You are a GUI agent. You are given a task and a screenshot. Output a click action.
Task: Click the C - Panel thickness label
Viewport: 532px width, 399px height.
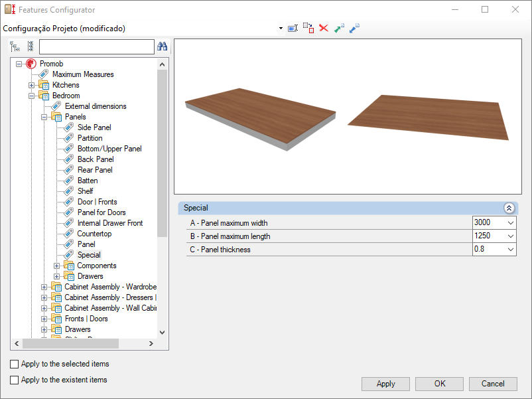pyautogui.click(x=220, y=250)
